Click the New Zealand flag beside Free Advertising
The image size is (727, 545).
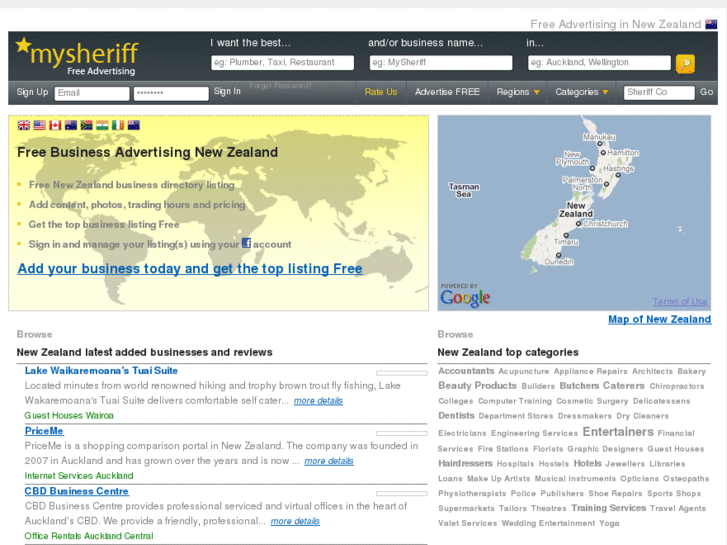point(711,24)
